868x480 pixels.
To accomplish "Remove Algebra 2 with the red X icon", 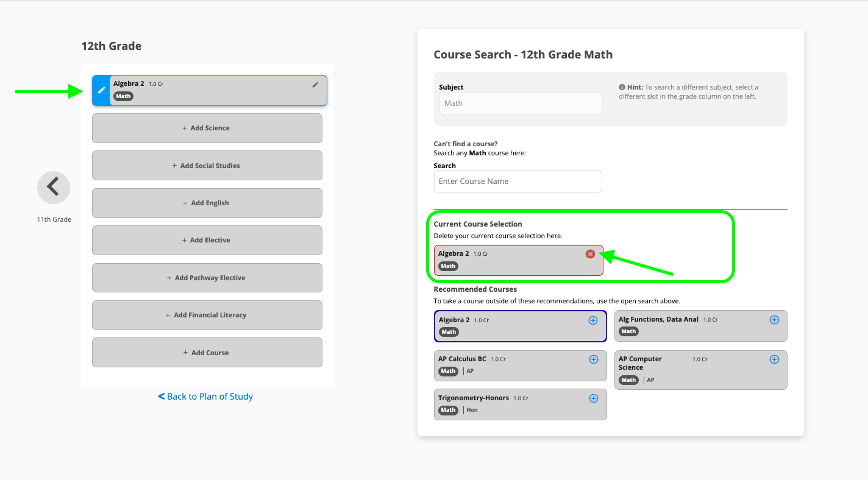I will (x=590, y=254).
